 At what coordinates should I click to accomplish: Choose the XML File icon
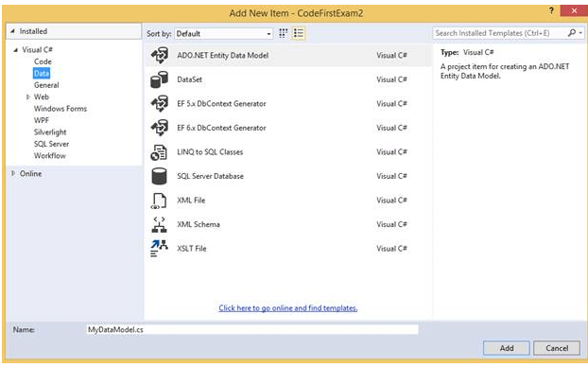[159, 201]
